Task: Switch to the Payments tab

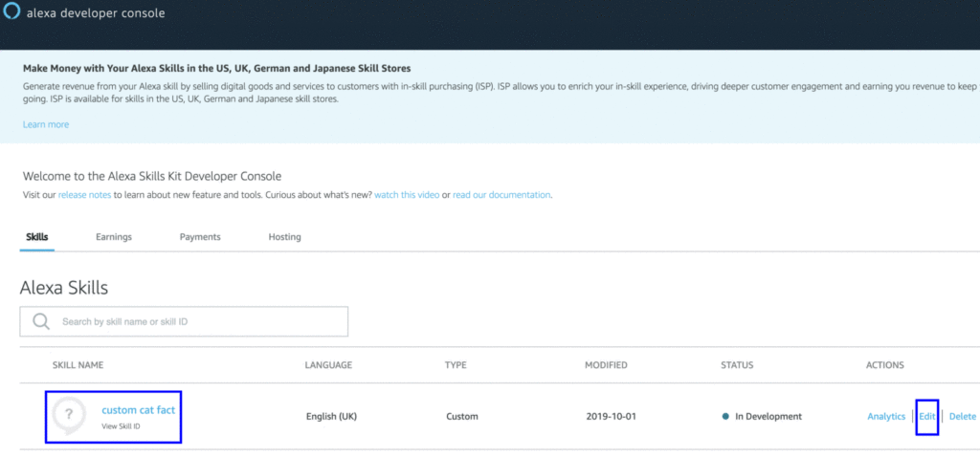Action: tap(200, 237)
